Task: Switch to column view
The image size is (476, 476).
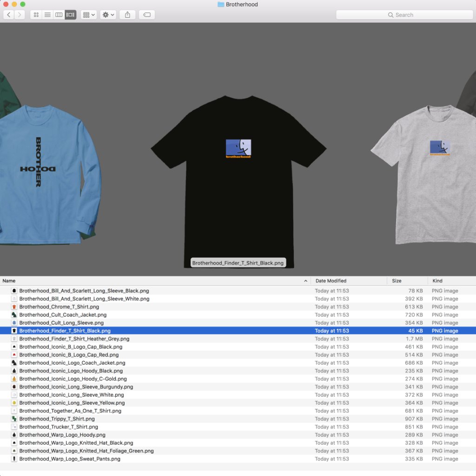Action: [59, 14]
